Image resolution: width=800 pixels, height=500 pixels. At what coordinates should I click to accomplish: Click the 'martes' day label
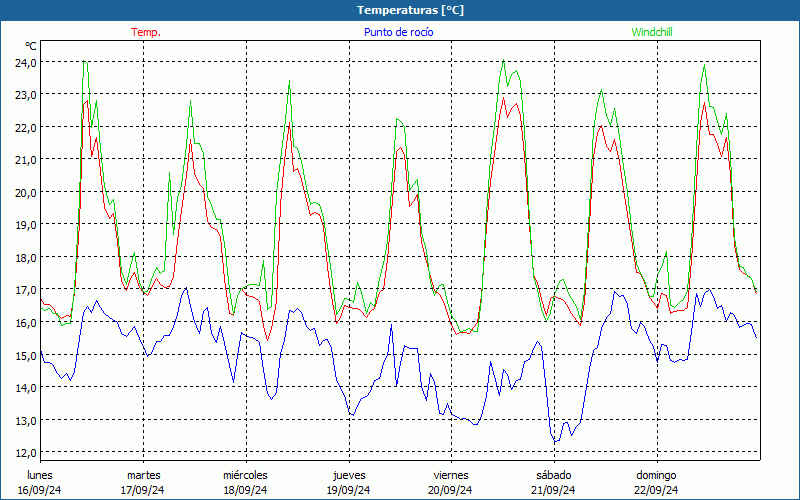coord(143,475)
